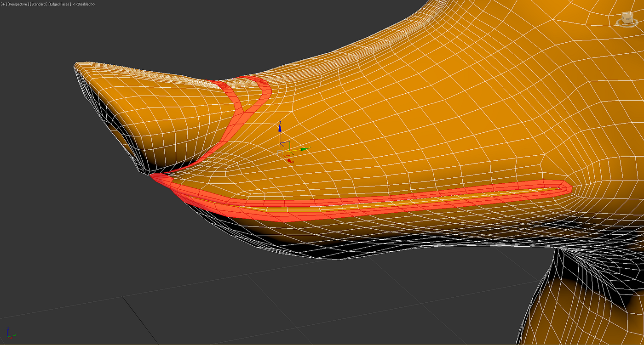Open the Edged Faces shading dropdown

(x=59, y=3)
